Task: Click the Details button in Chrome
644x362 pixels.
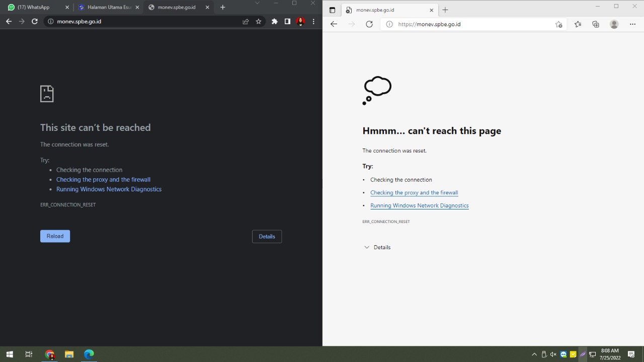Action: (x=267, y=237)
